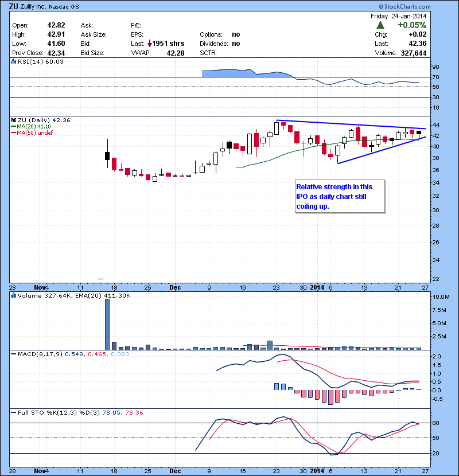Click the MA(50) undef legend text
Viewport: 459px width, 476px height.
34,132
